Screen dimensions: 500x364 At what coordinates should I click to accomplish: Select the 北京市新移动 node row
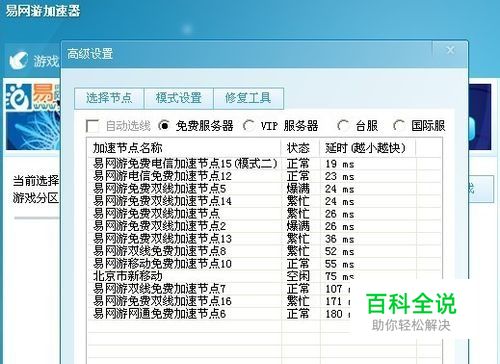click(x=264, y=276)
